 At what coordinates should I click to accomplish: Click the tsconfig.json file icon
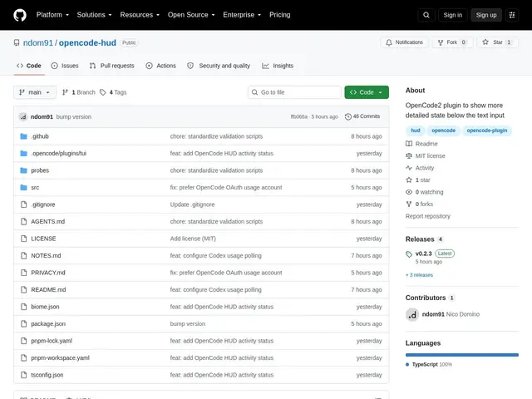(23, 375)
